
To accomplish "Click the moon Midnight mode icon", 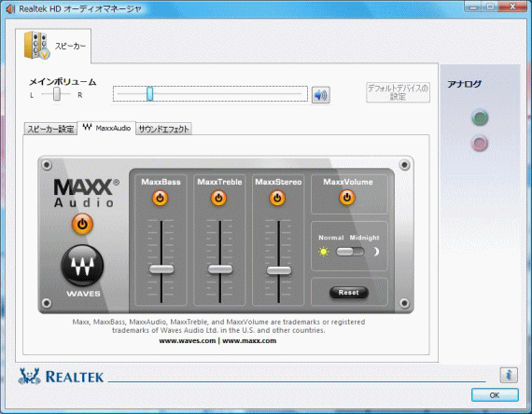I will (x=375, y=252).
